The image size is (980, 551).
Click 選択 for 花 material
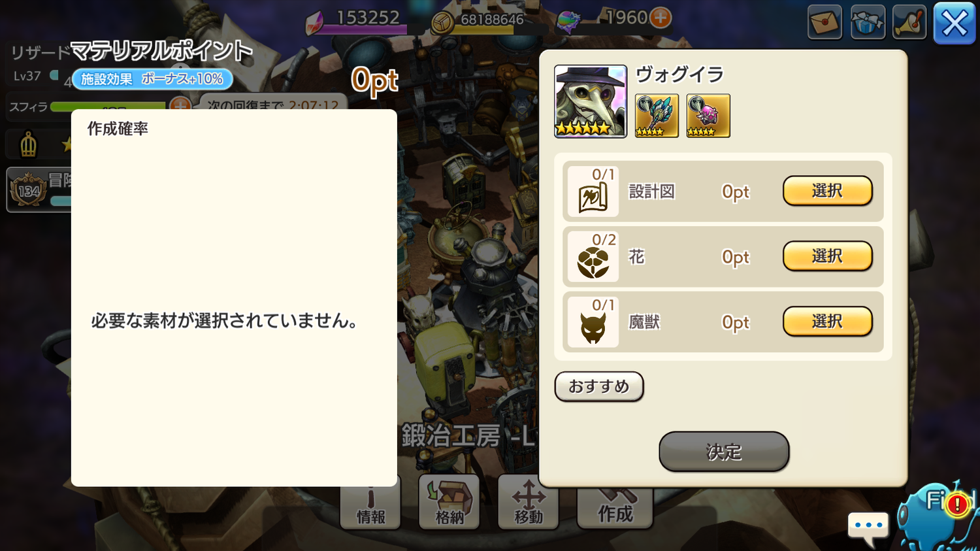[828, 256]
